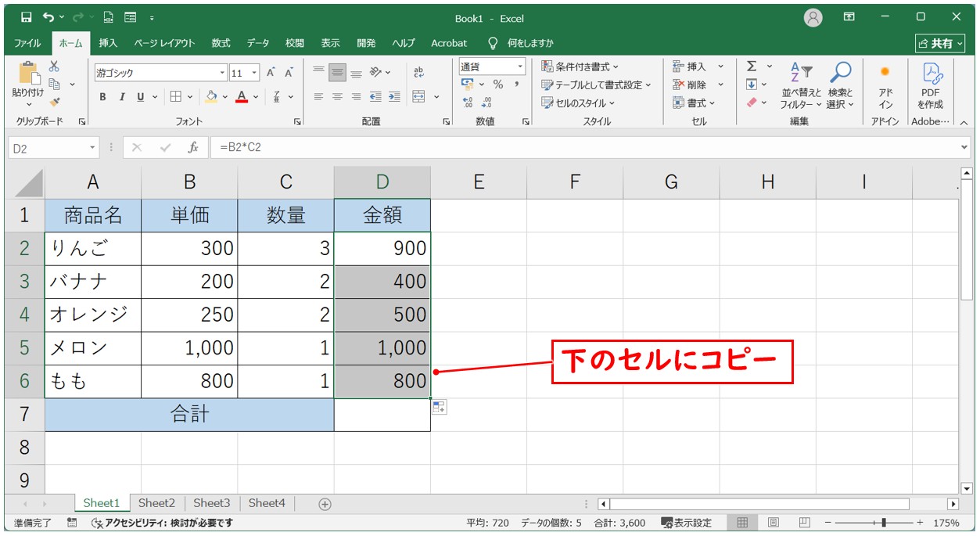Toggle top vertical alignment
Viewport: 980px width, 536px height.
click(x=318, y=72)
